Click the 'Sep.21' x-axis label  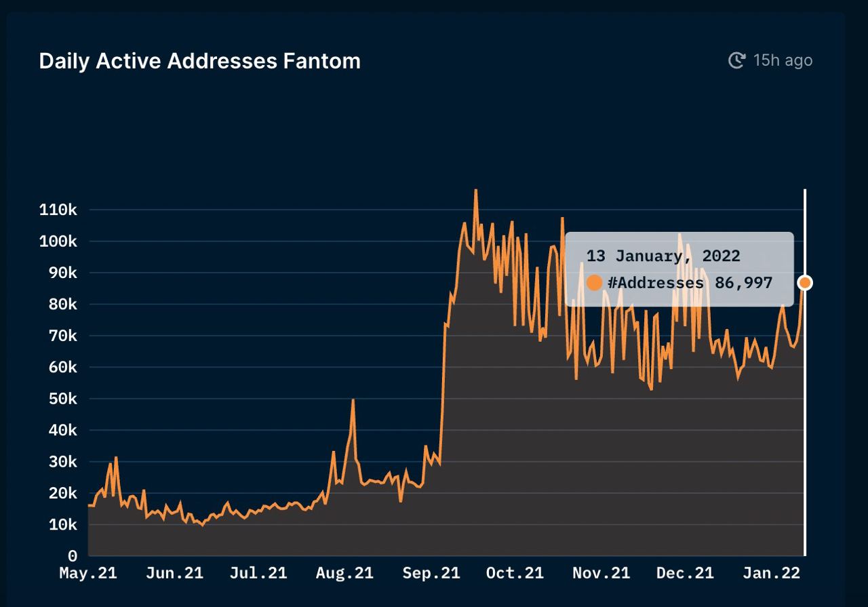pos(431,573)
